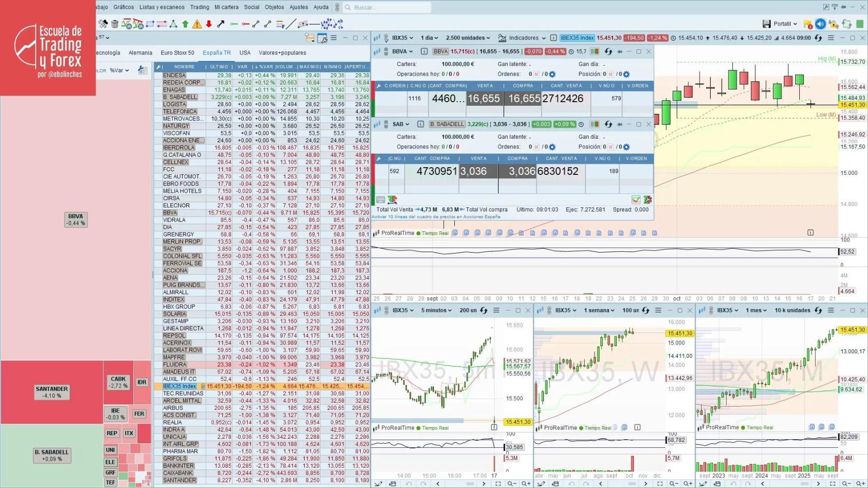This screenshot has width=868, height=488.
Task: Select the green up arrow drawing tool
Action: pos(185,23)
